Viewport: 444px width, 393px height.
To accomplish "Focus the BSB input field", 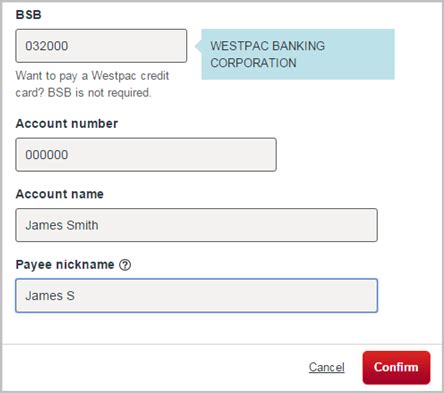I will point(101,46).
